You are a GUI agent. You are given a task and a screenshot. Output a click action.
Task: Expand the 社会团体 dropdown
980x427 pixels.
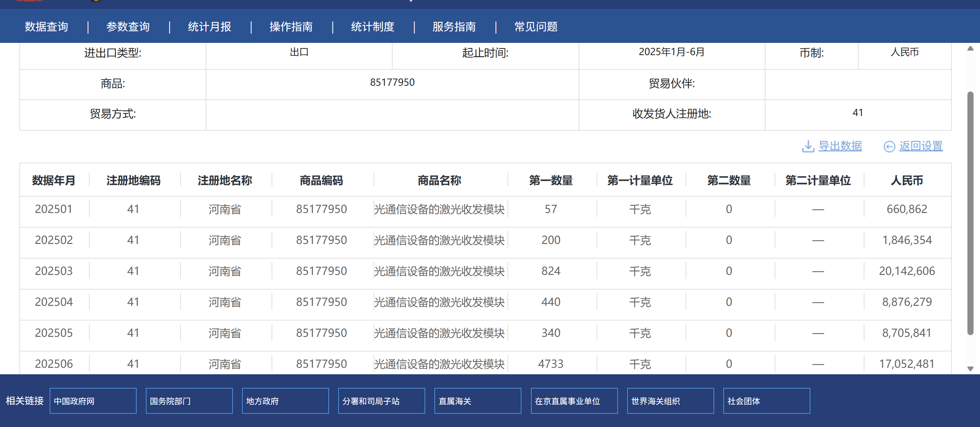(x=767, y=401)
